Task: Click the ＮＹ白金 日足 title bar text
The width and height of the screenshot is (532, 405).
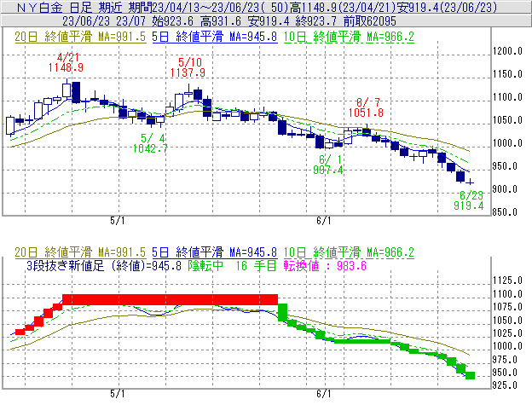Action: 257,7
